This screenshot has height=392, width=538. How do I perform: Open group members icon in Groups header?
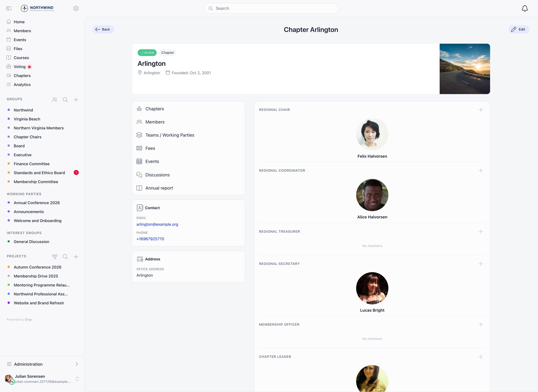(55, 100)
